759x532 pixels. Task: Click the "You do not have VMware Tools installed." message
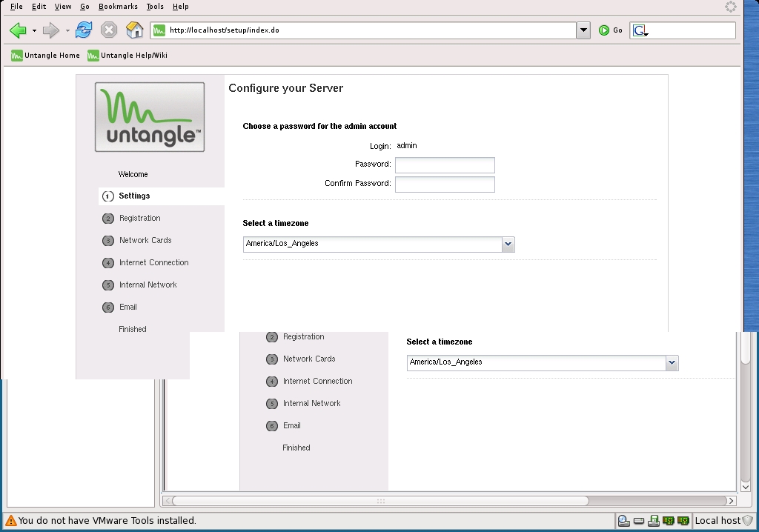[x=107, y=521]
